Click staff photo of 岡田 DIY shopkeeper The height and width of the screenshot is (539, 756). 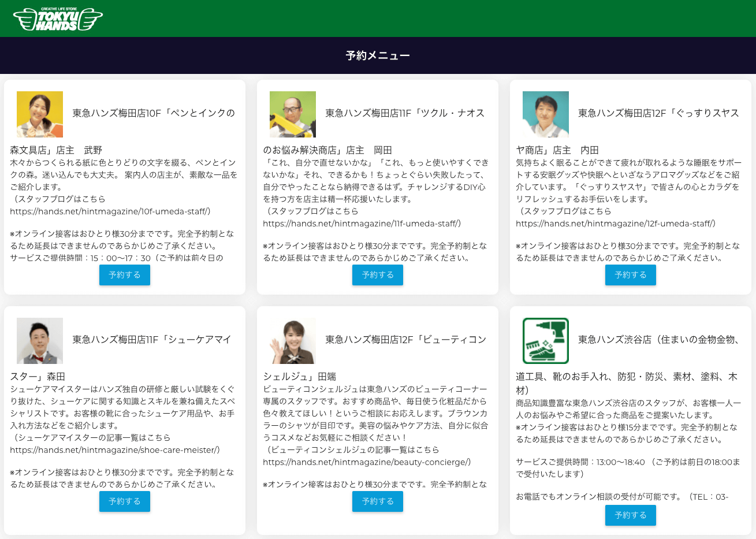[x=293, y=114]
